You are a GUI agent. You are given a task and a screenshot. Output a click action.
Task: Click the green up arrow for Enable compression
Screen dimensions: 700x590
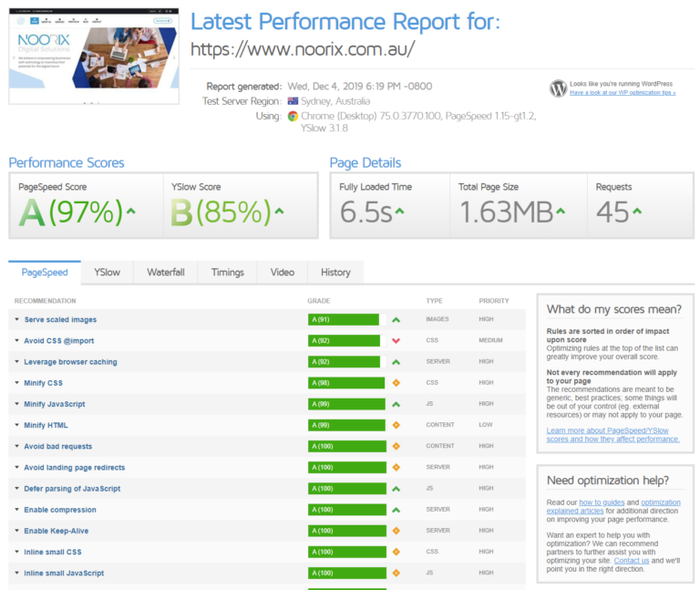396,510
